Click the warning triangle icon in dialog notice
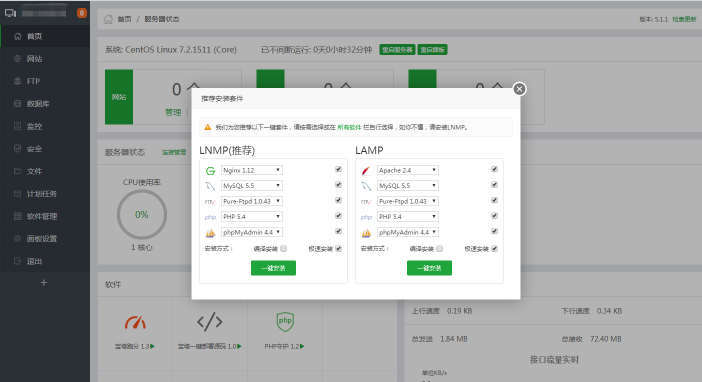 pos(208,127)
